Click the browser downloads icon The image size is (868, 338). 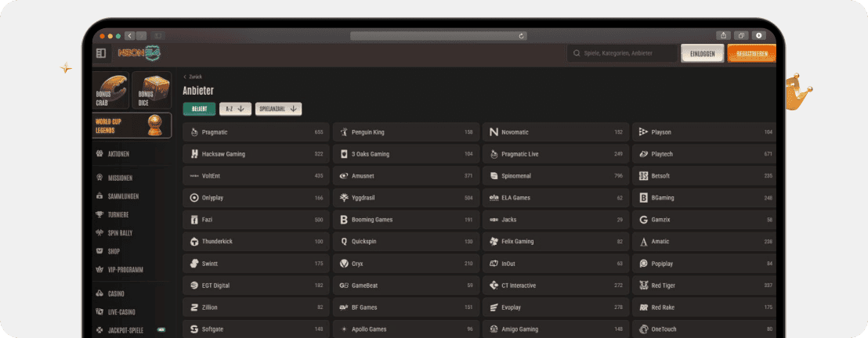coord(758,35)
